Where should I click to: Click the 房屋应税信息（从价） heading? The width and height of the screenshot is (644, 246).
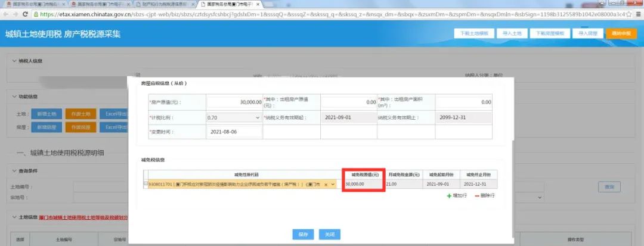click(x=165, y=83)
